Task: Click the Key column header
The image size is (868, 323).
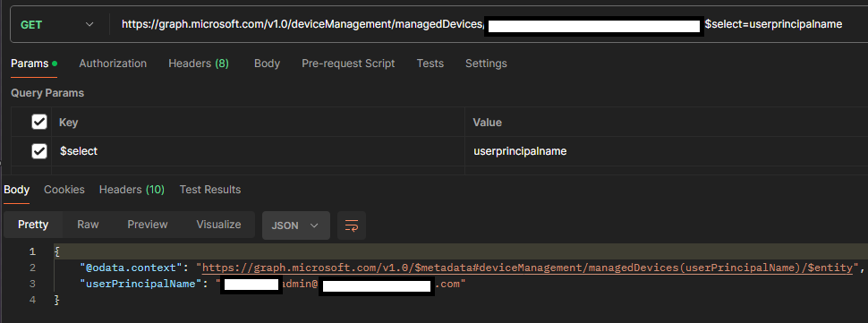Action: pos(69,123)
